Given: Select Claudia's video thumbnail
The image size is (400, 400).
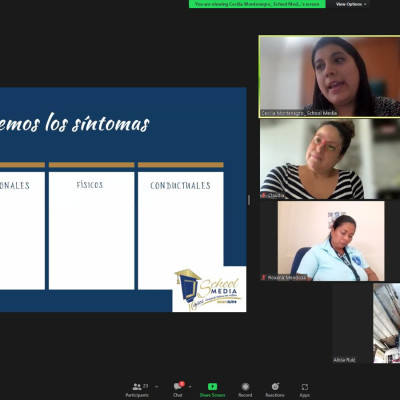Looking at the screenshot, I should tap(330, 159).
